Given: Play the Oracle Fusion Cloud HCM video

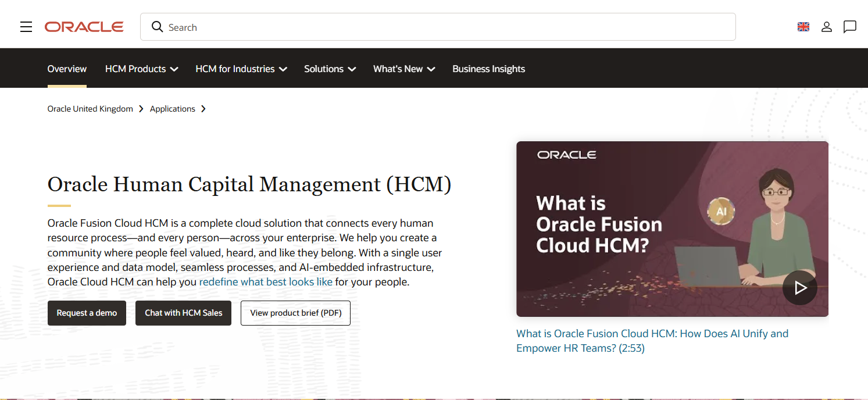Looking at the screenshot, I should (800, 288).
